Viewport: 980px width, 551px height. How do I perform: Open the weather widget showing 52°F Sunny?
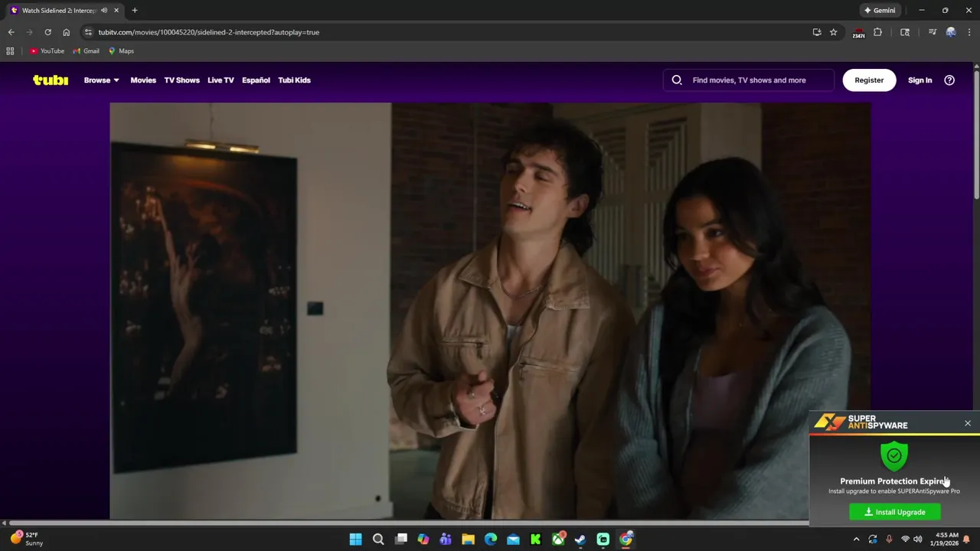coord(27,539)
